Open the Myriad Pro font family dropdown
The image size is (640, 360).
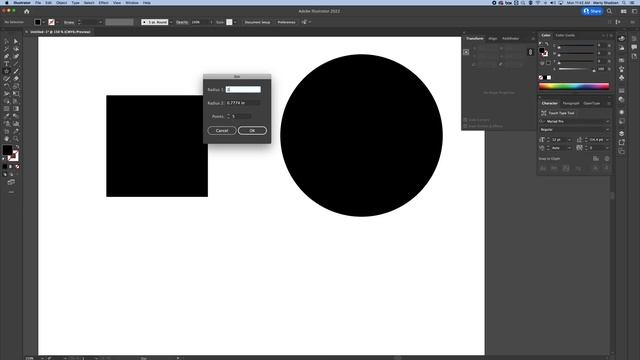click(607, 122)
